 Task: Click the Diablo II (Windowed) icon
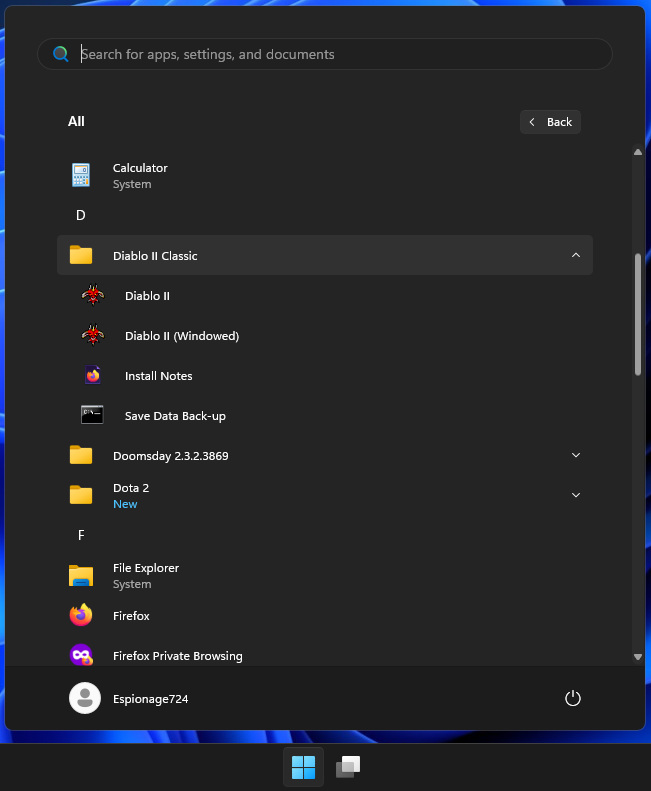pyautogui.click(x=93, y=336)
